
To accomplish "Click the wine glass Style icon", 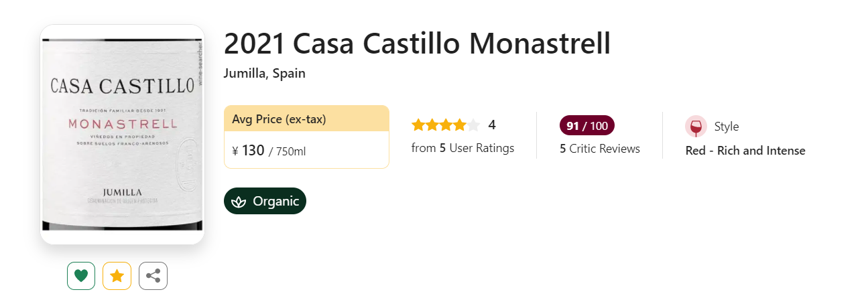I will tap(696, 127).
